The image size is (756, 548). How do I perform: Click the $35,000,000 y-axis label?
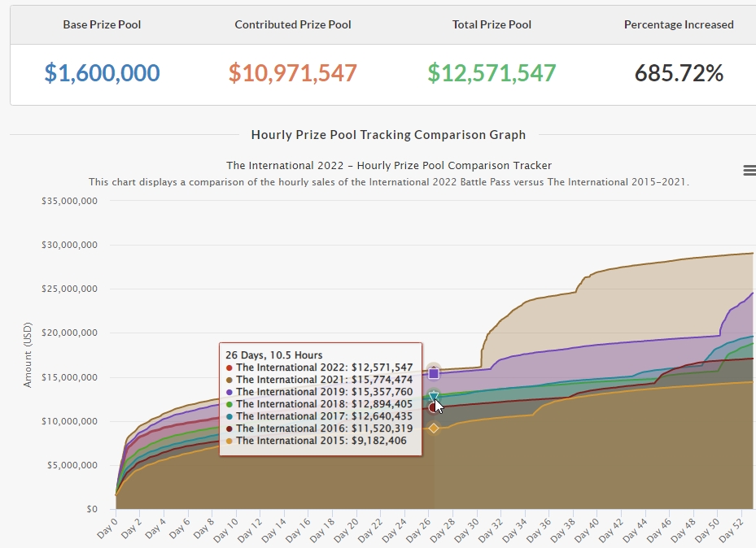click(x=69, y=201)
